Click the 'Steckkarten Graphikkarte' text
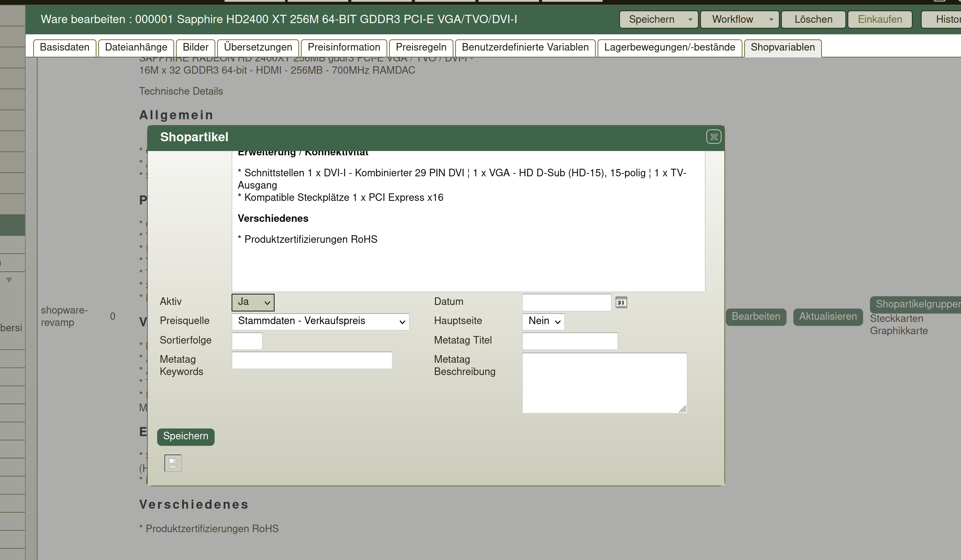Image resolution: width=961 pixels, height=560 pixels. tap(899, 325)
